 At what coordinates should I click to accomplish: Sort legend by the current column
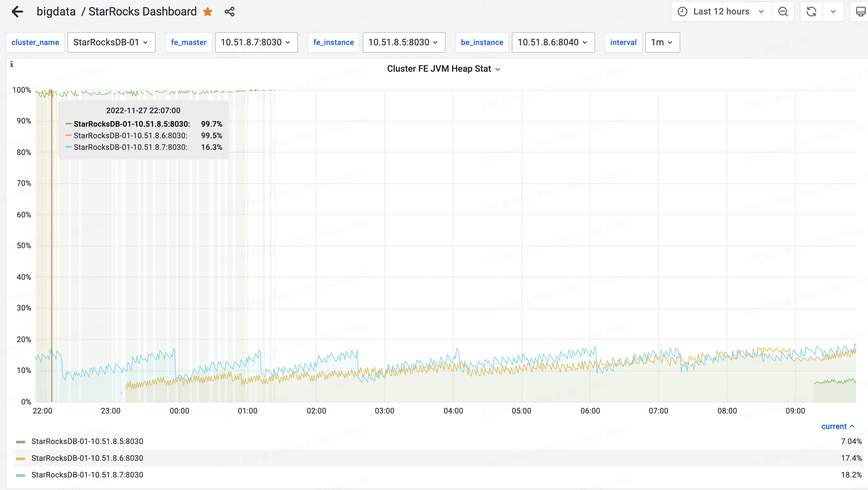[x=838, y=426]
